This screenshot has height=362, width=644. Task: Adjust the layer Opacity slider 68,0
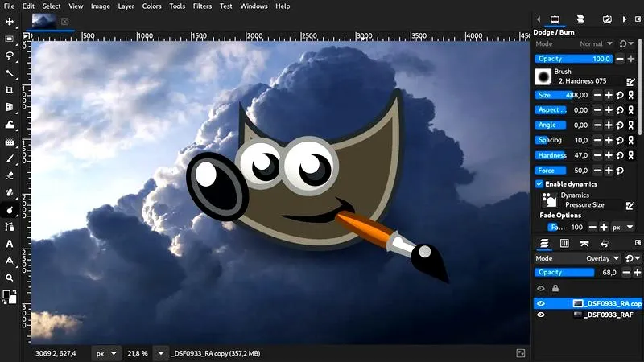pyautogui.click(x=577, y=273)
